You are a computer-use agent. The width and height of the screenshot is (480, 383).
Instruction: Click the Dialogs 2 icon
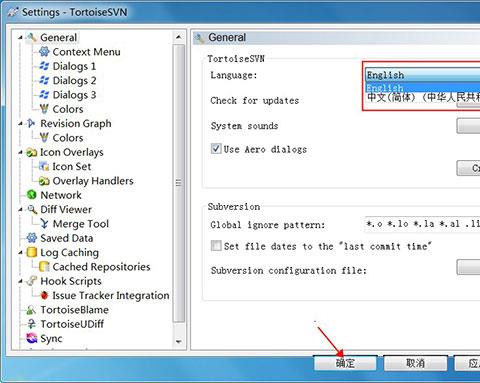(x=44, y=80)
